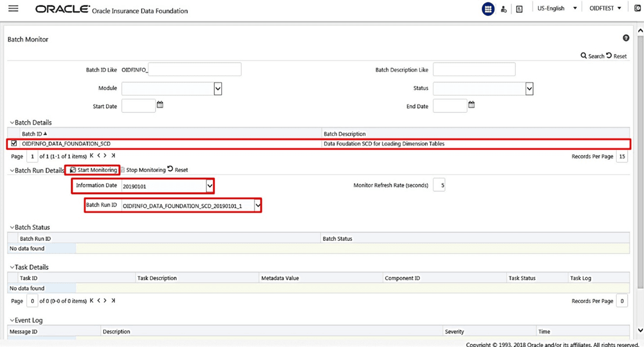The height and width of the screenshot is (347, 644).
Task: Click the Oracle logo in header
Action: [x=63, y=9]
